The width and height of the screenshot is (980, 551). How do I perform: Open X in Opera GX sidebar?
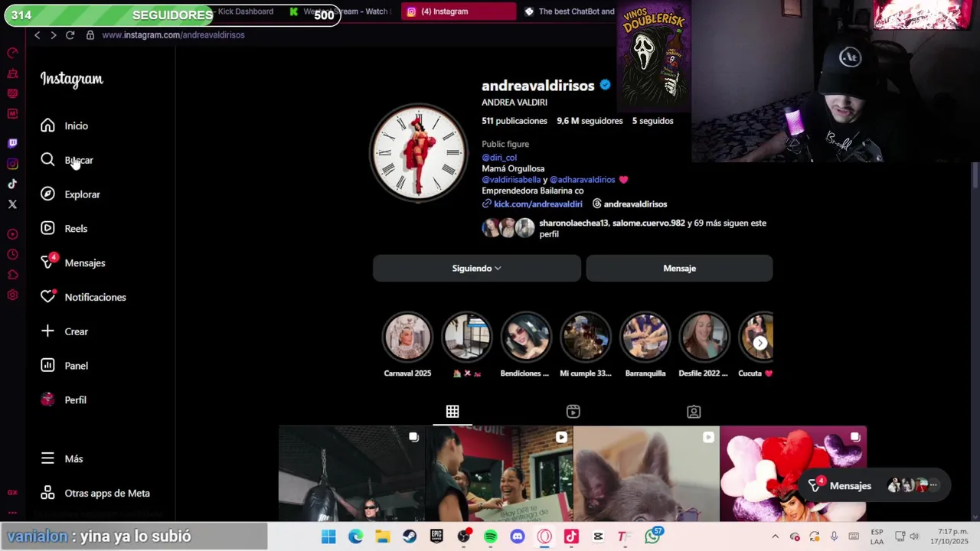pyautogui.click(x=12, y=204)
